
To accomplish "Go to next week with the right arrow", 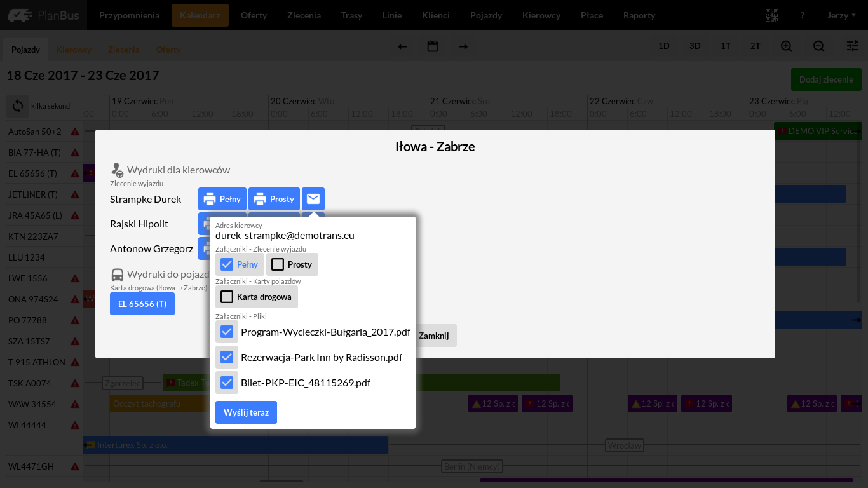I will tap(463, 46).
